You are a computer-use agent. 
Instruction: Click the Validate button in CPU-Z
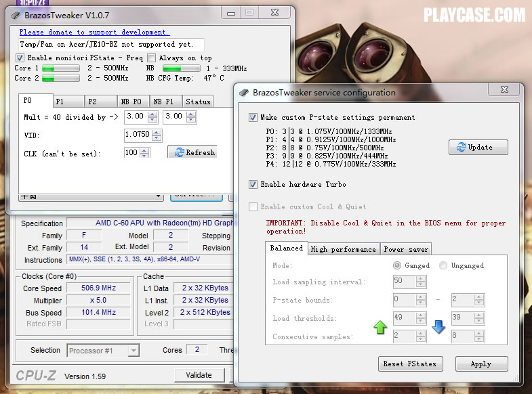[199, 375]
